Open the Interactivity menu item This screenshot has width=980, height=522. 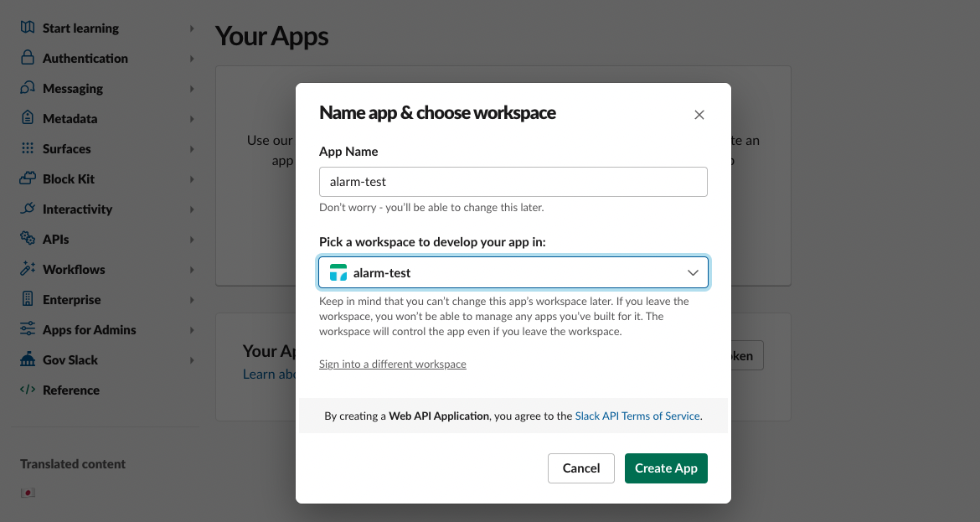click(x=78, y=209)
